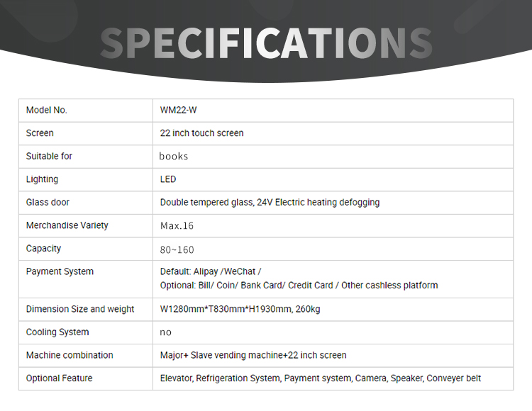Click the LED lighting value
This screenshot has width=532, height=411.
[x=168, y=179]
